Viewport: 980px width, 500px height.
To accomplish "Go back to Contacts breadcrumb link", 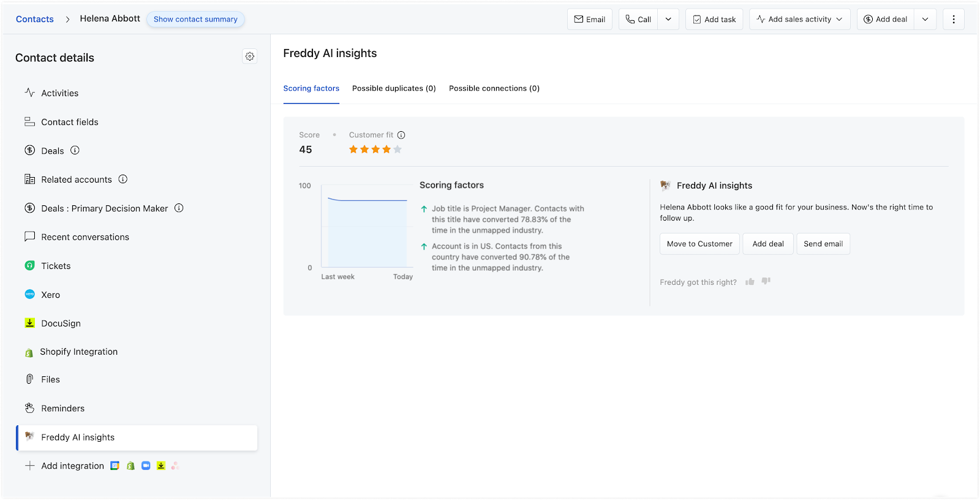I will pos(35,19).
